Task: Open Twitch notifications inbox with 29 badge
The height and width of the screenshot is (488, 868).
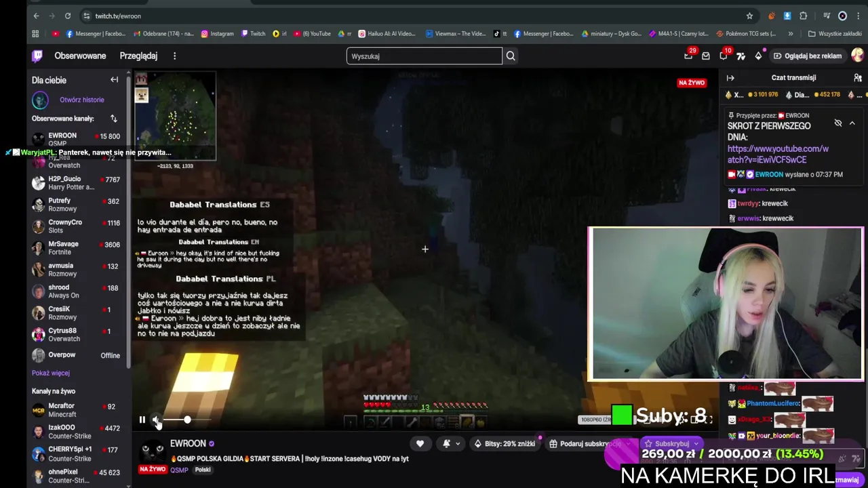Action: coord(688,56)
